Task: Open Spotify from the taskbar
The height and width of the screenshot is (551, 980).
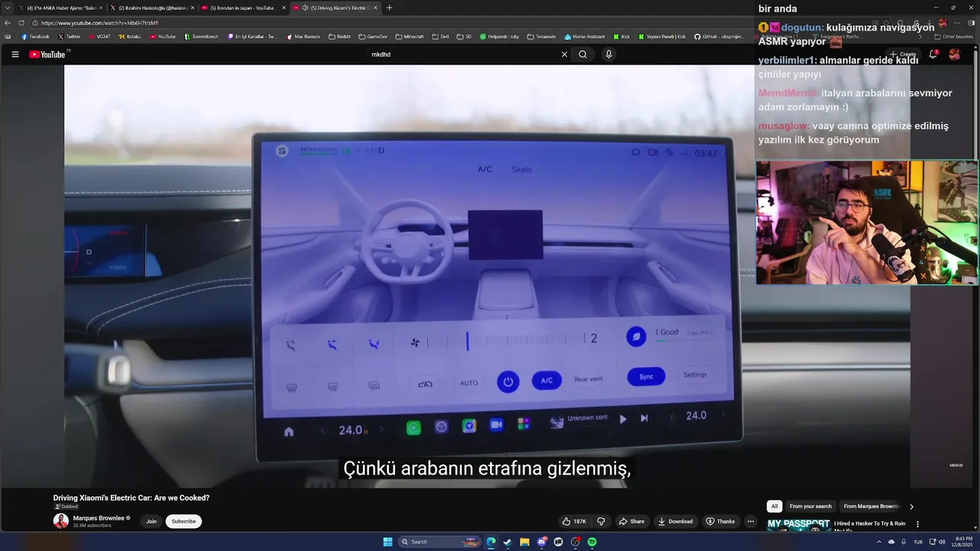Action: click(x=592, y=542)
